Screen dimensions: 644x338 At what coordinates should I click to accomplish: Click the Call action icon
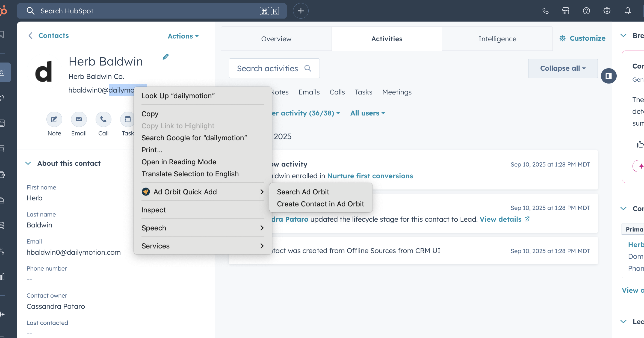click(103, 119)
